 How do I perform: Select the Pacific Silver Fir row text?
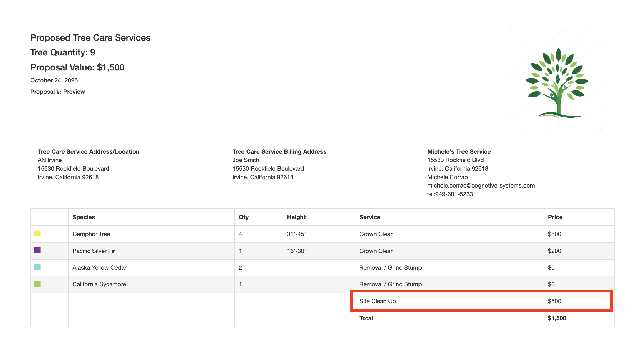point(94,251)
